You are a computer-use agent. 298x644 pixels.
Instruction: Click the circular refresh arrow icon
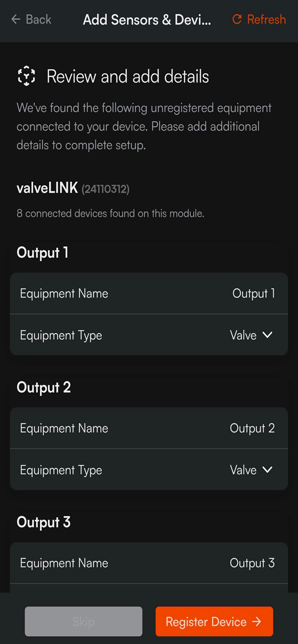pos(237,19)
